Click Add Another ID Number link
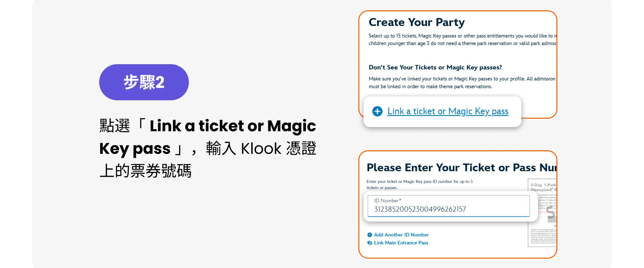The width and height of the screenshot is (644, 268). click(x=401, y=235)
